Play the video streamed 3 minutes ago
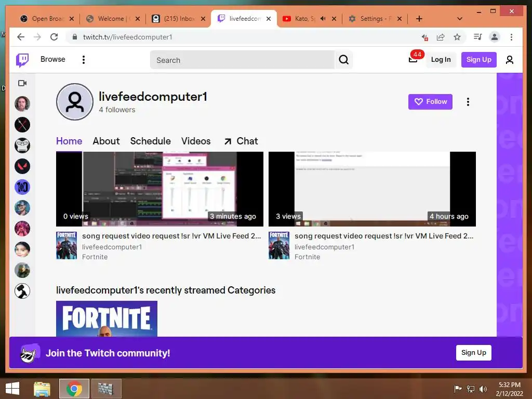Image resolution: width=532 pixels, height=399 pixels. [x=159, y=189]
